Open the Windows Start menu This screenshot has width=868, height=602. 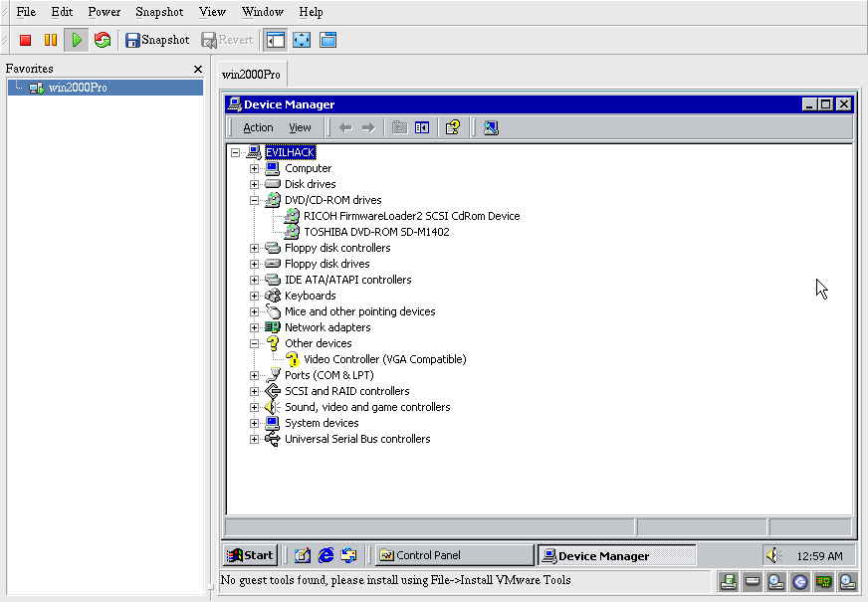[250, 555]
